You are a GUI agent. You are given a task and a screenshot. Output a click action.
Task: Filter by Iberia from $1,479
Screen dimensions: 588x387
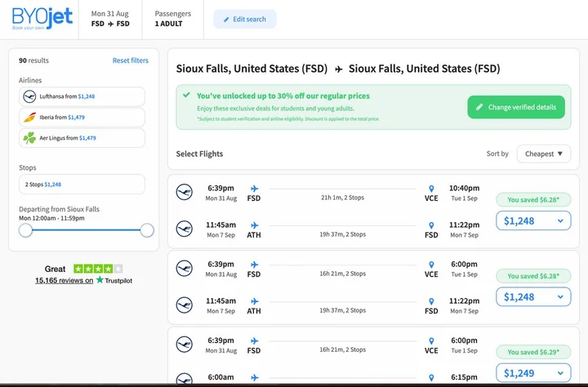point(82,118)
